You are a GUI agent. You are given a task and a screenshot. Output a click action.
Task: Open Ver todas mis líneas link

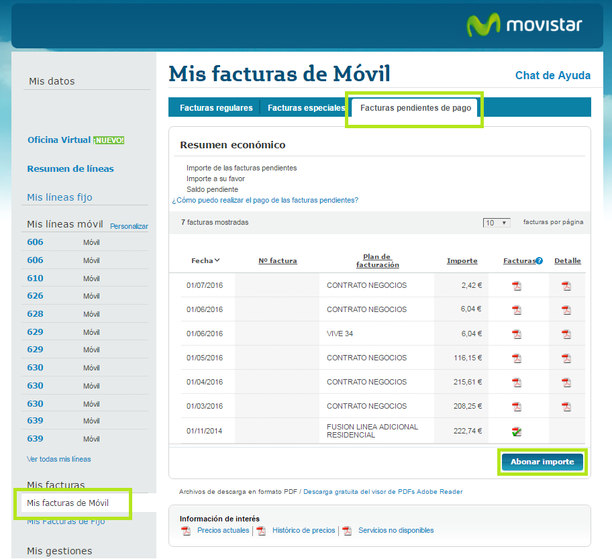[x=59, y=459]
